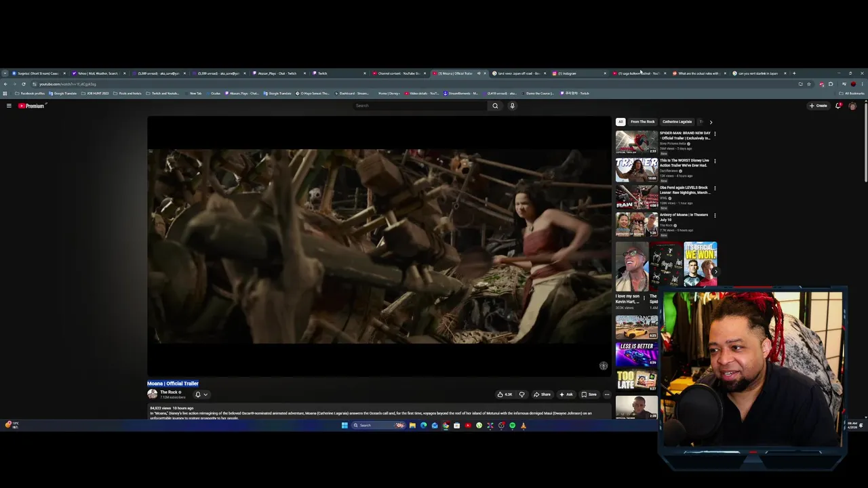Save the video to a playlist

589,394
